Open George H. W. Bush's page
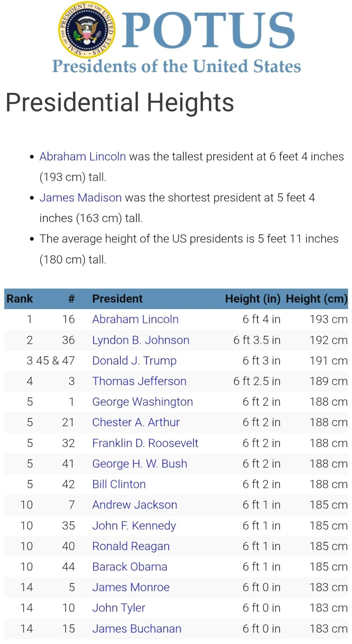Screen dimensions: 352x644 pyautogui.click(x=140, y=463)
